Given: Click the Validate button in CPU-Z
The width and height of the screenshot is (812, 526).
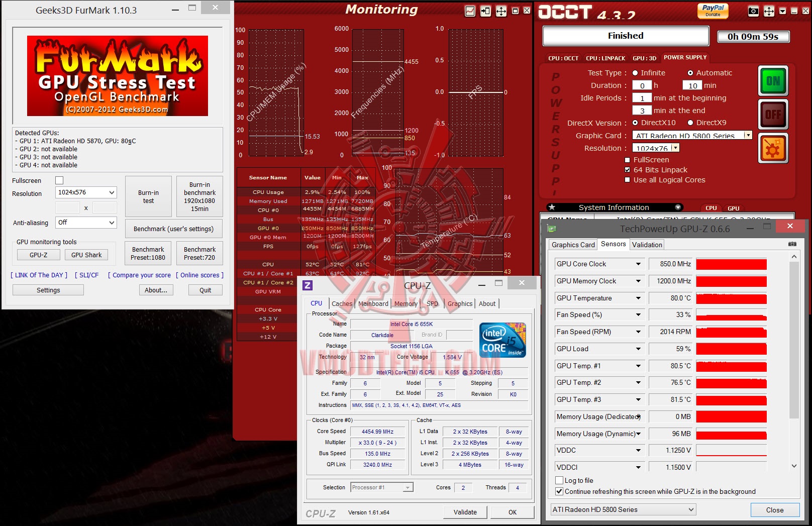Looking at the screenshot, I should point(465,512).
